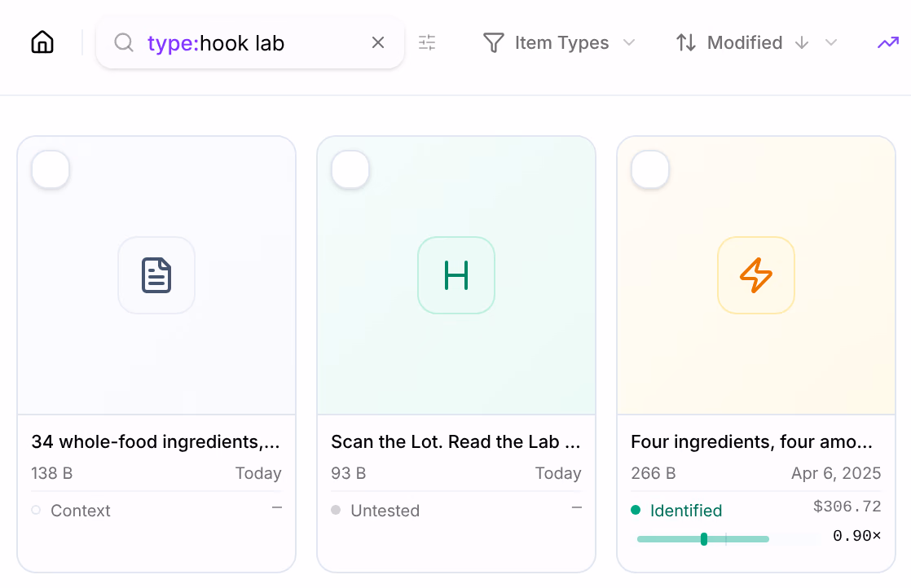The image size is (911, 588).
Task: Go to home via house icon
Action: [x=42, y=42]
